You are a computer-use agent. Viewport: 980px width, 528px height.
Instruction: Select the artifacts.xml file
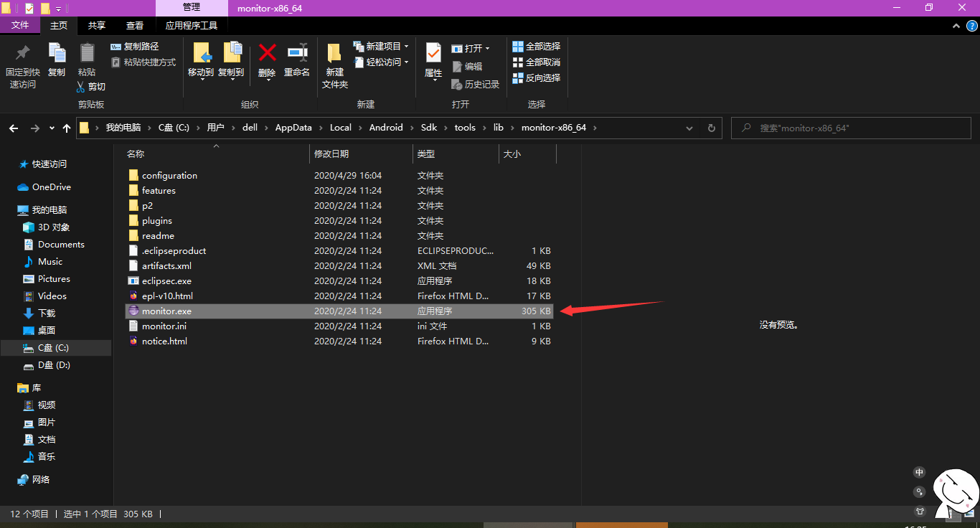(339, 266)
